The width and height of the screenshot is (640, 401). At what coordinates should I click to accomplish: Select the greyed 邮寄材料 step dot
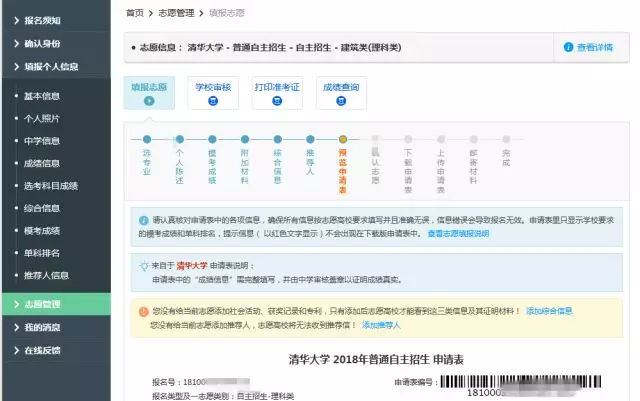[x=473, y=139]
